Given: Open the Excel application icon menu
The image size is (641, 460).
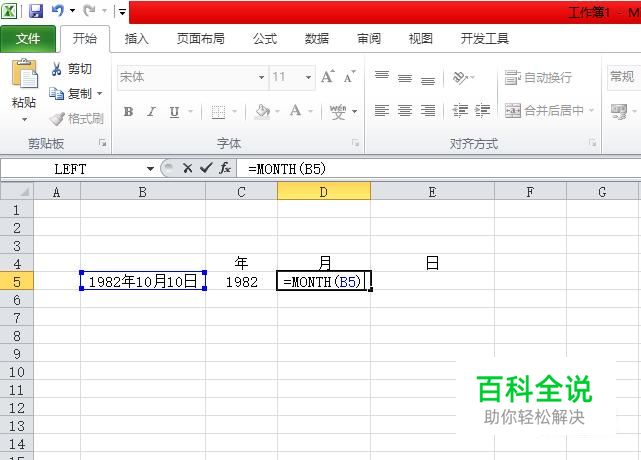Looking at the screenshot, I should click(9, 11).
